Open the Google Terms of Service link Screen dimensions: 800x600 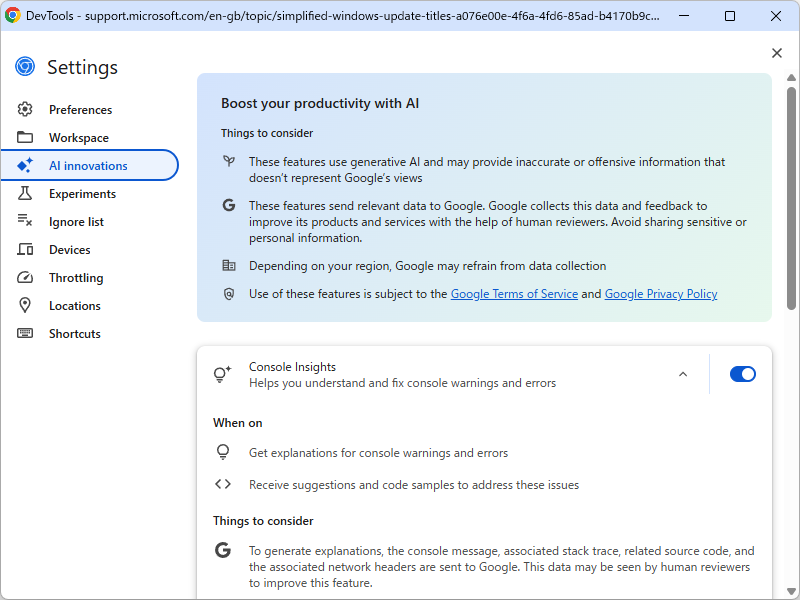pyautogui.click(x=514, y=294)
